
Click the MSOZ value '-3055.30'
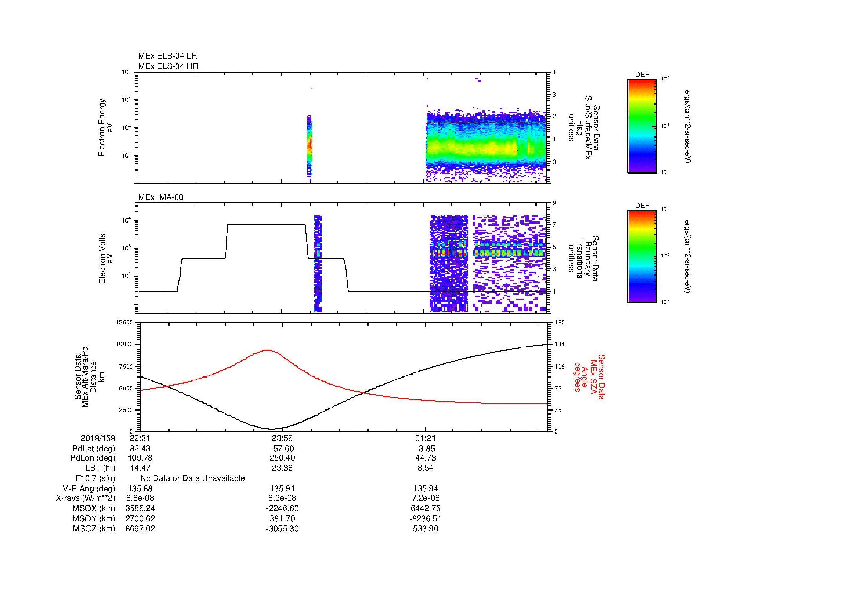coord(282,529)
